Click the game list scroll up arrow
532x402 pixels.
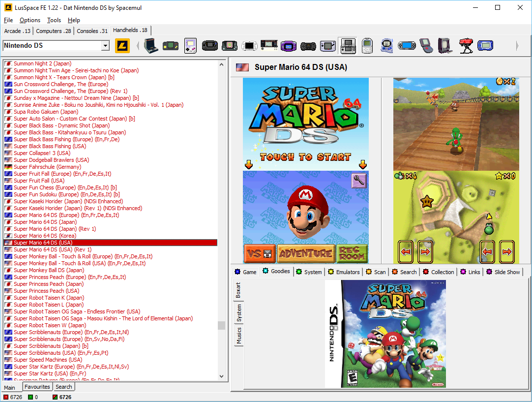[x=222, y=64]
